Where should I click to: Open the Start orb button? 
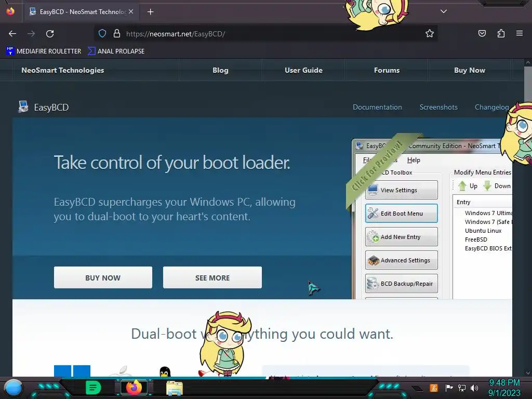coord(14,388)
